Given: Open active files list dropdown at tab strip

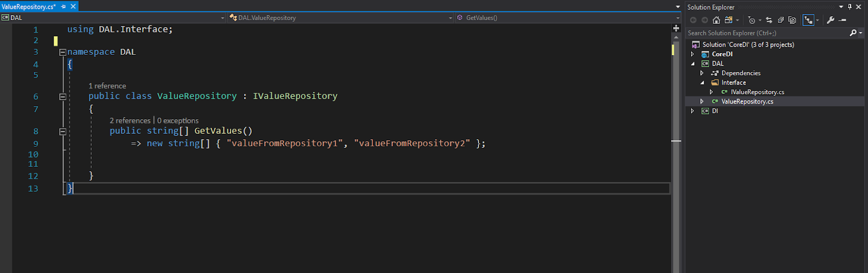Looking at the screenshot, I should 678,7.
